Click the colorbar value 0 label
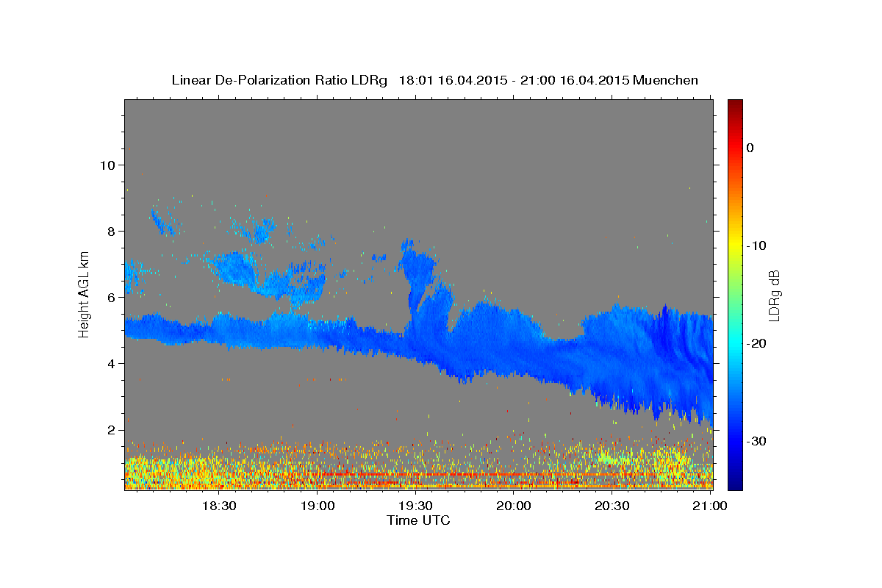882x588 pixels. [x=750, y=148]
